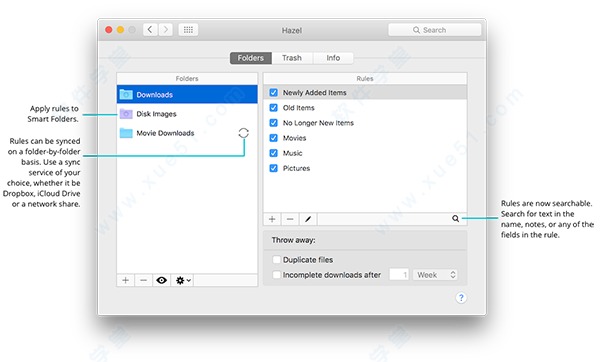This screenshot has height=362, width=600.
Task: Select the Movie Downloads folder
Action: point(187,133)
